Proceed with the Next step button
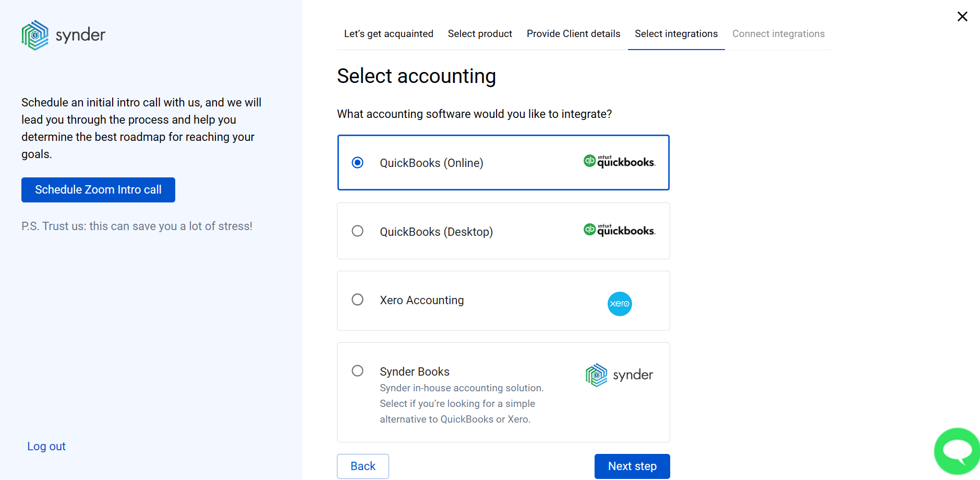This screenshot has height=480, width=980. (x=632, y=466)
